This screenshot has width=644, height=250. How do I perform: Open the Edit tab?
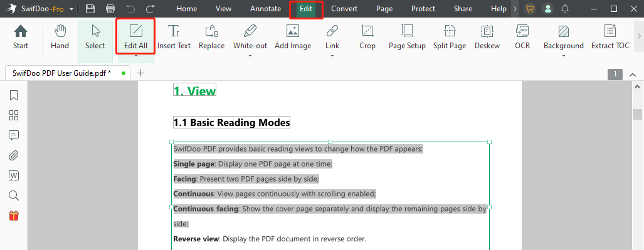pyautogui.click(x=306, y=9)
